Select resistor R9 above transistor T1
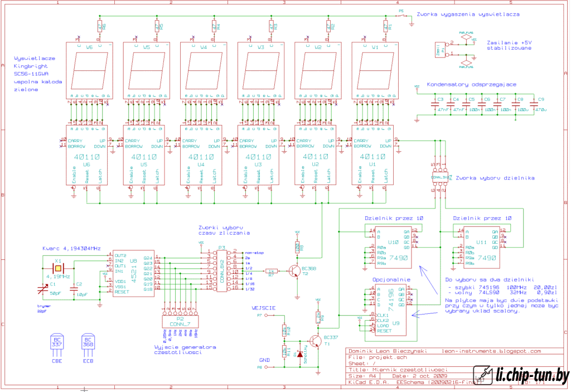Image resolution: width=571 pixels, height=392 pixels. pos(318,317)
